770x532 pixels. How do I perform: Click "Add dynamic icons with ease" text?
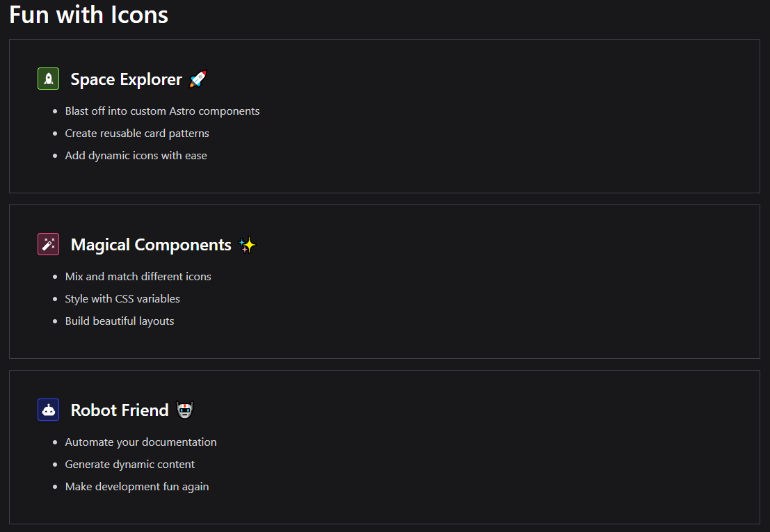tap(136, 156)
